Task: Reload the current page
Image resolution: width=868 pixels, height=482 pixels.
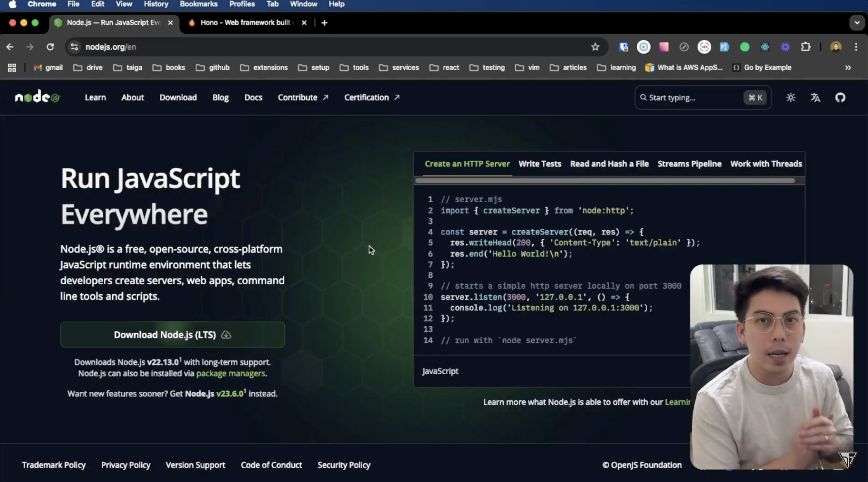Action: pyautogui.click(x=50, y=47)
